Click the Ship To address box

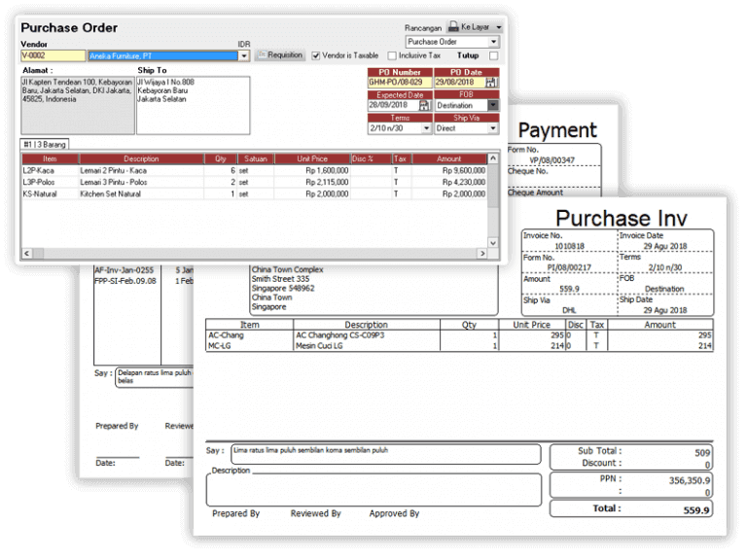[x=193, y=105]
